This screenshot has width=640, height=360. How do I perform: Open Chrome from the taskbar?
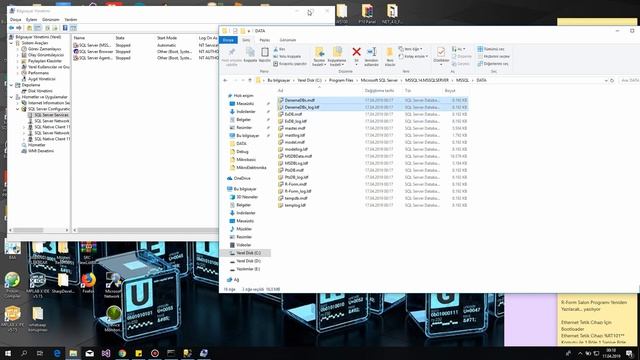(122, 353)
